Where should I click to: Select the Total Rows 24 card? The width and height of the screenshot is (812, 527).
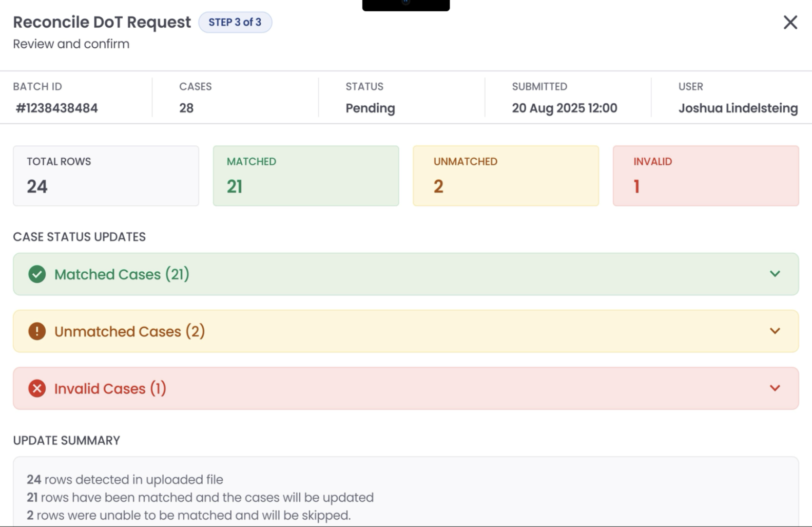pyautogui.click(x=106, y=176)
